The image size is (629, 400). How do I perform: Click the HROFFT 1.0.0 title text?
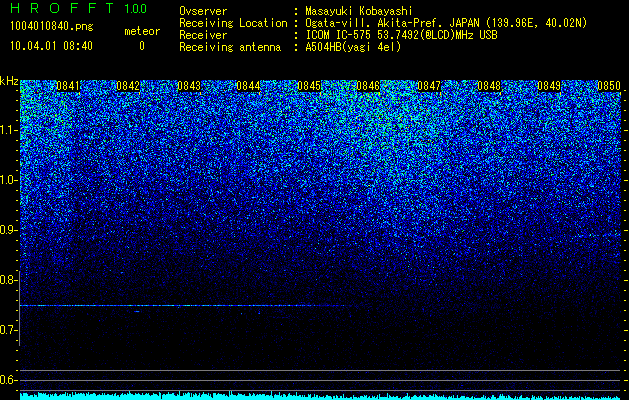(79, 8)
